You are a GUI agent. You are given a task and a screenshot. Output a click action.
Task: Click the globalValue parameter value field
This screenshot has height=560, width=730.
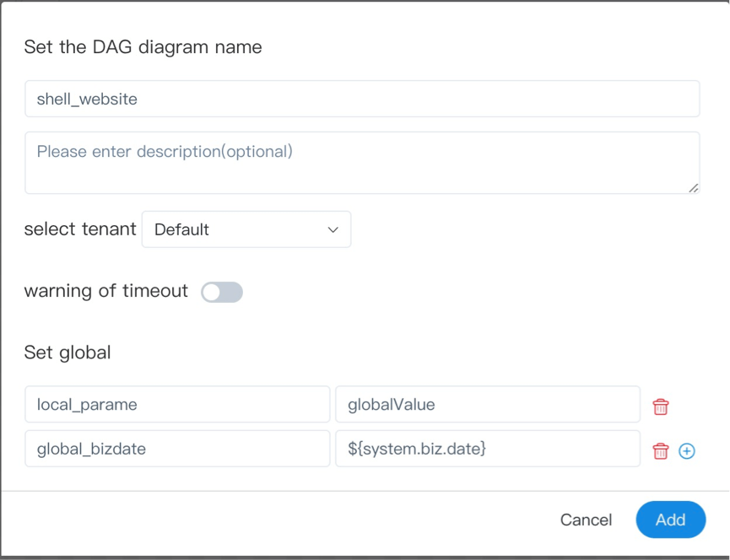coord(487,404)
